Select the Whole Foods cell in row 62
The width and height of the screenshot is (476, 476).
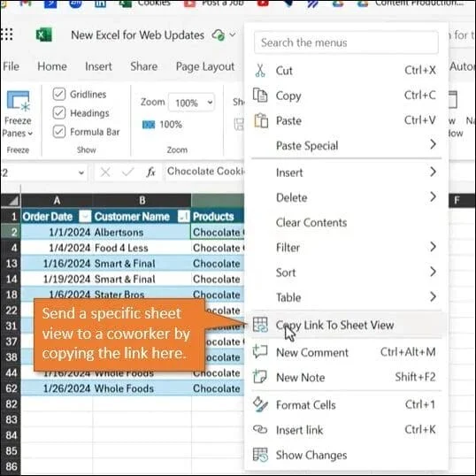142,388
